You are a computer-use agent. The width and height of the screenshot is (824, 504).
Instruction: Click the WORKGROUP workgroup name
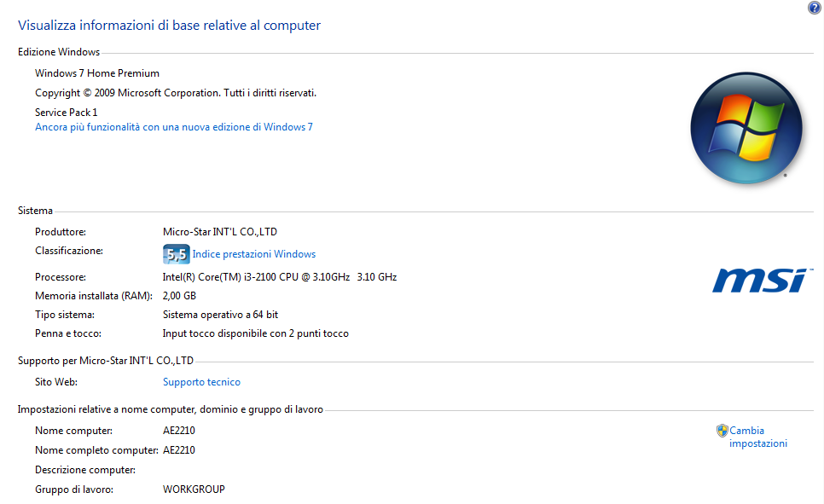click(x=194, y=490)
